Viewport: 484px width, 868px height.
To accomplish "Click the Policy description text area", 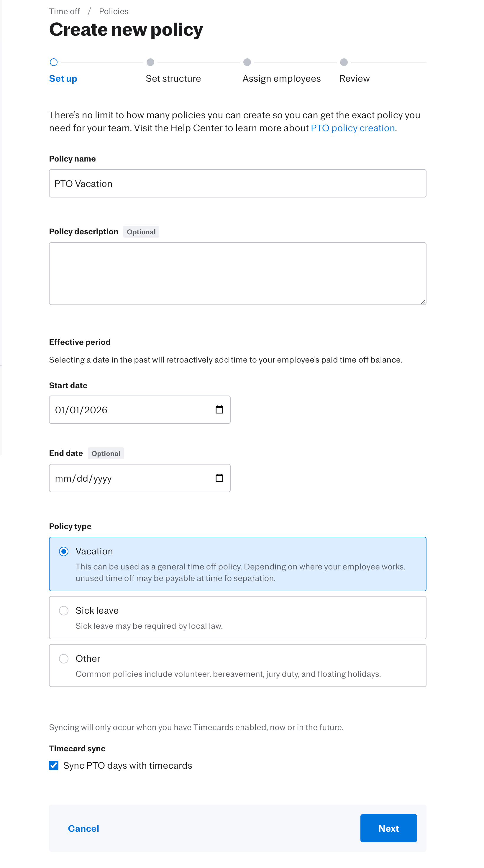I will tap(237, 273).
